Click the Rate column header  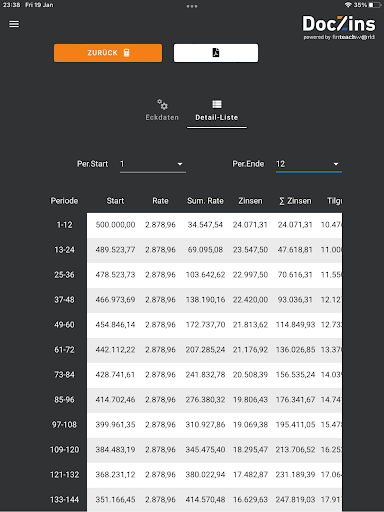[160, 201]
